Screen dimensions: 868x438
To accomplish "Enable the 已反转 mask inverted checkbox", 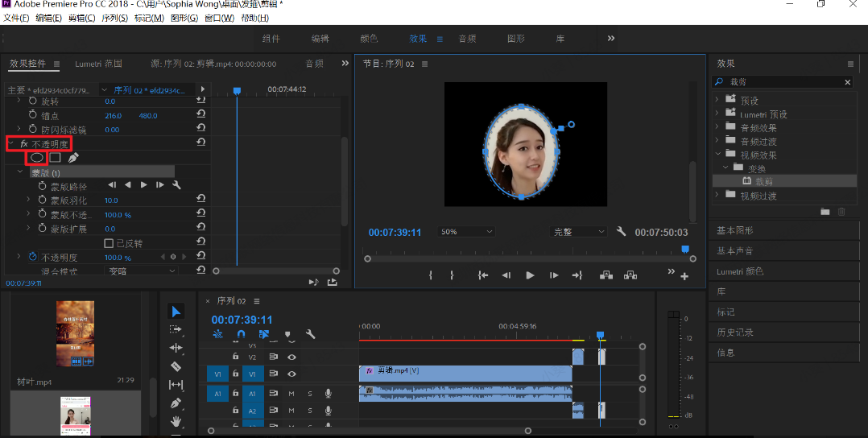I will [x=109, y=243].
